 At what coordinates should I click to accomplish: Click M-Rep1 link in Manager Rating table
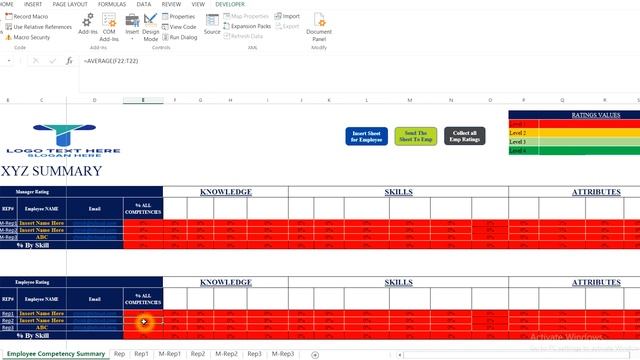pos(8,223)
